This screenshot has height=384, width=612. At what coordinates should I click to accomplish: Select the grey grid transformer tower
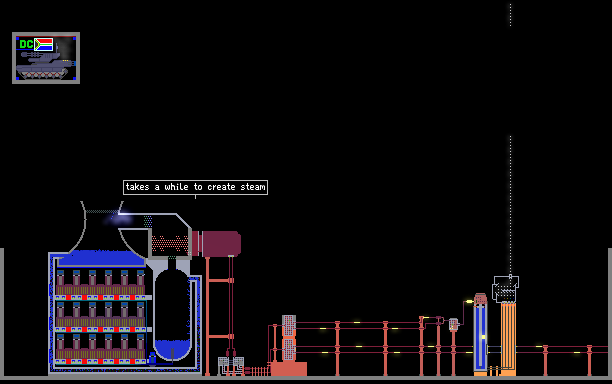pyautogui.click(x=289, y=338)
